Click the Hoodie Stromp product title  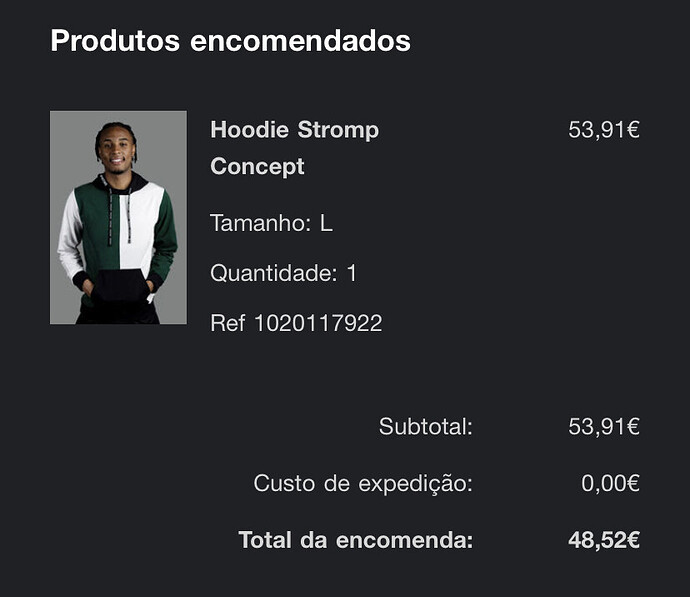pos(294,148)
